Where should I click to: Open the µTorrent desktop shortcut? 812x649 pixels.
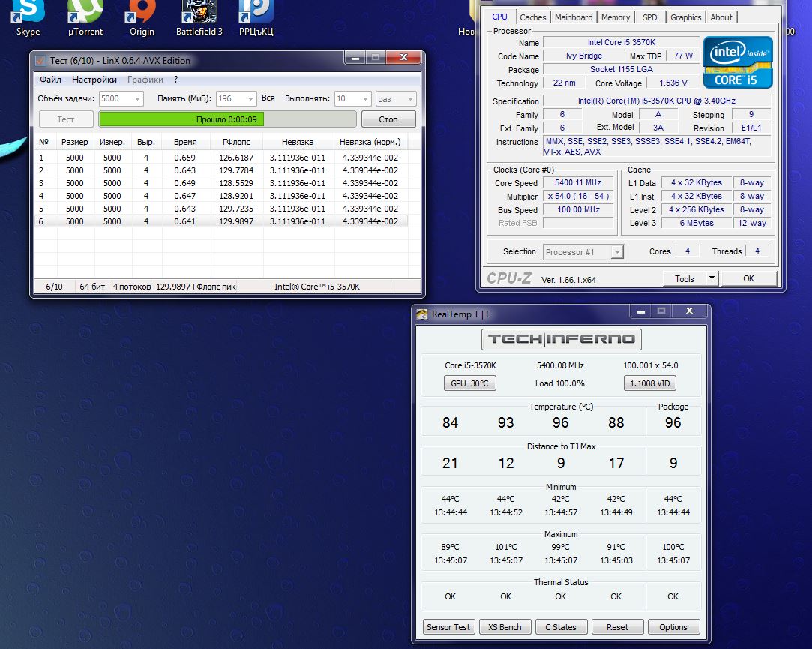85,17
